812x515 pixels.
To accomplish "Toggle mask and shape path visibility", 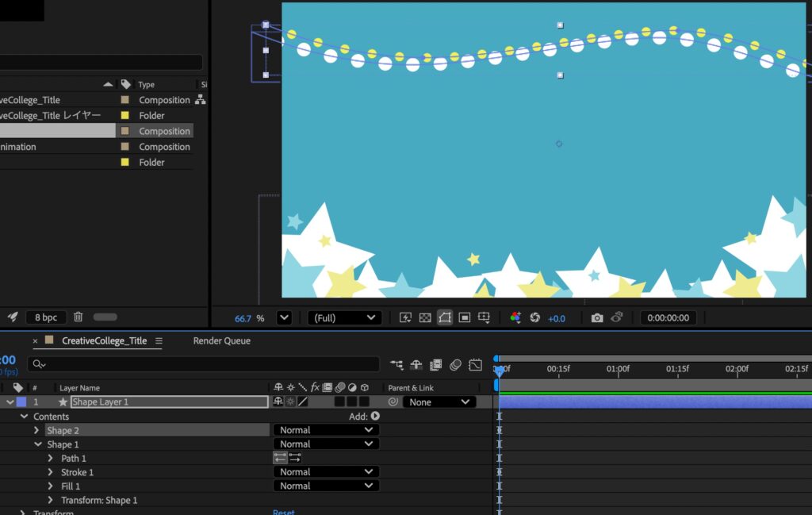I will pyautogui.click(x=445, y=318).
